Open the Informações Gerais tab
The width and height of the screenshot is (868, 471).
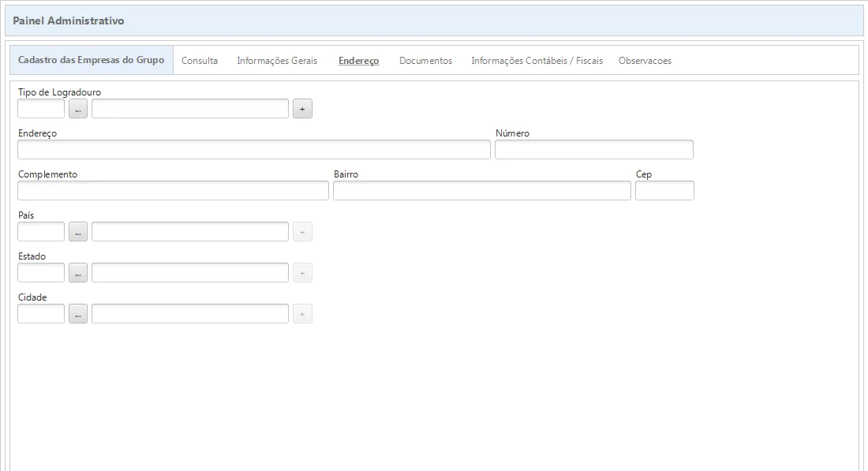tap(277, 60)
